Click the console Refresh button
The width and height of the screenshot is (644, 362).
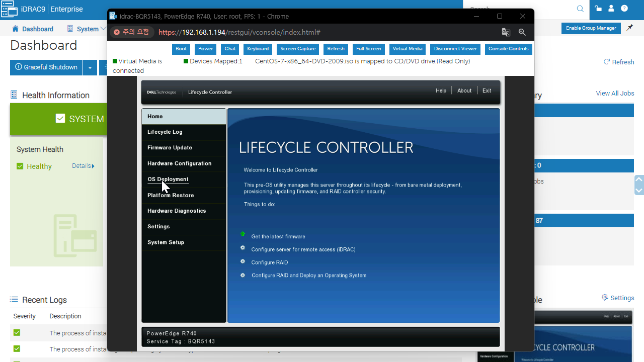tap(336, 49)
